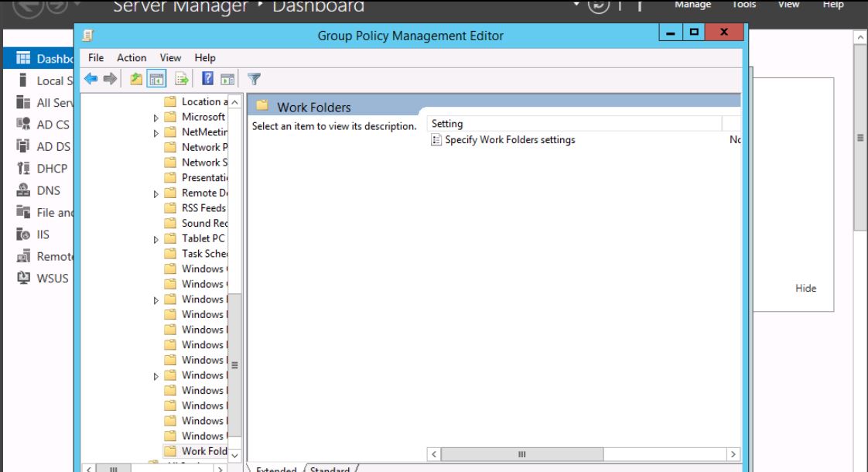Open Help via the blue question mark icon

207,79
